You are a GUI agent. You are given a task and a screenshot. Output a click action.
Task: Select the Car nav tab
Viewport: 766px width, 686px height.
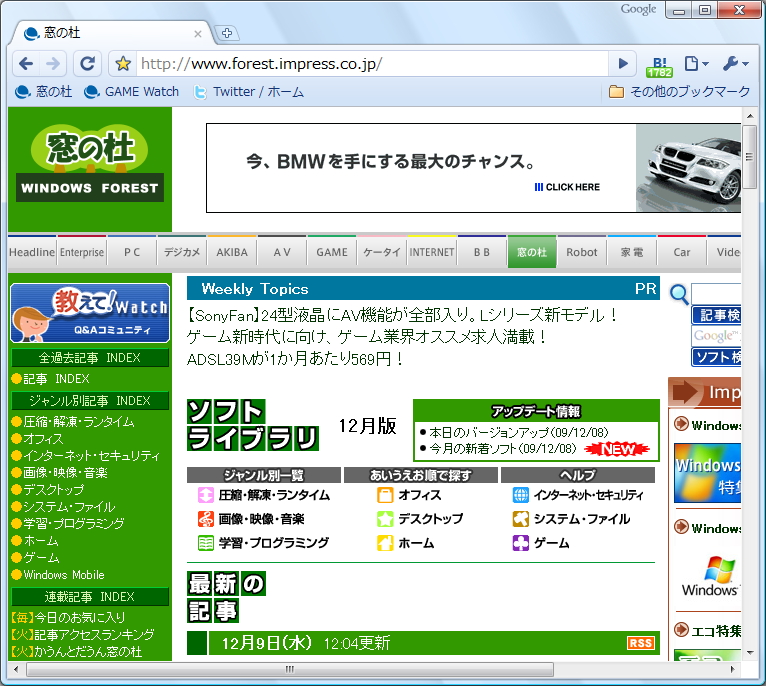[681, 252]
